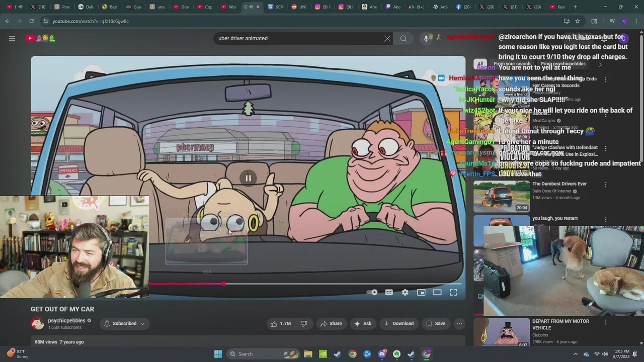Screen dimensions: 644x362
Task: Open options for The Dumbest Drivers Ever
Action: click(x=606, y=185)
